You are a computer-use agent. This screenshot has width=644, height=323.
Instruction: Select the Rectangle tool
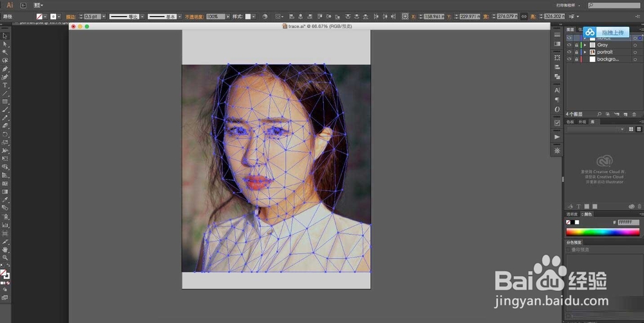pos(5,102)
